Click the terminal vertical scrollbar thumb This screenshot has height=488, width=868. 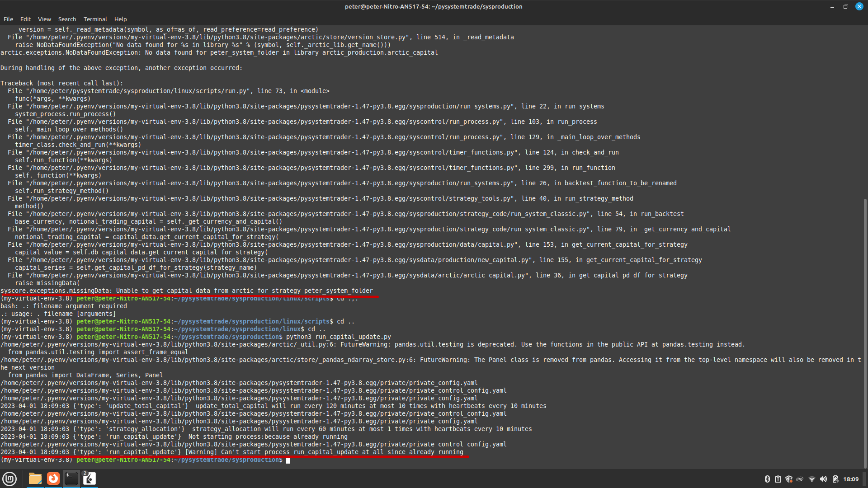(x=865, y=333)
